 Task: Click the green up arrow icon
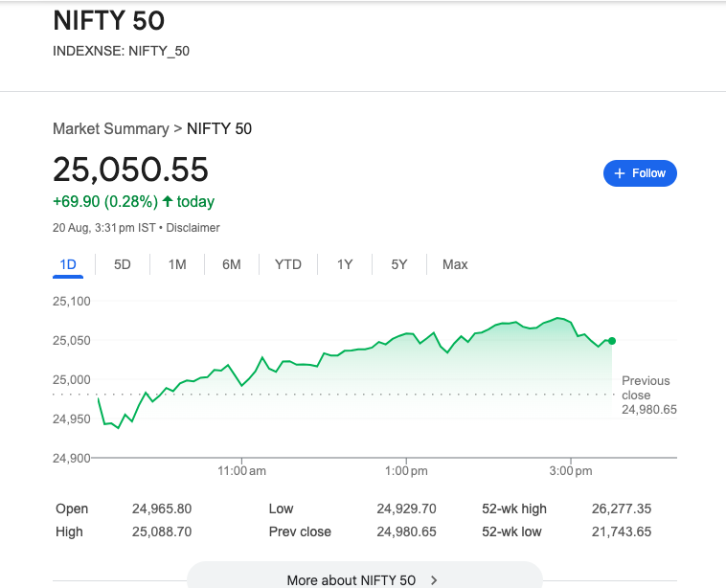point(168,201)
